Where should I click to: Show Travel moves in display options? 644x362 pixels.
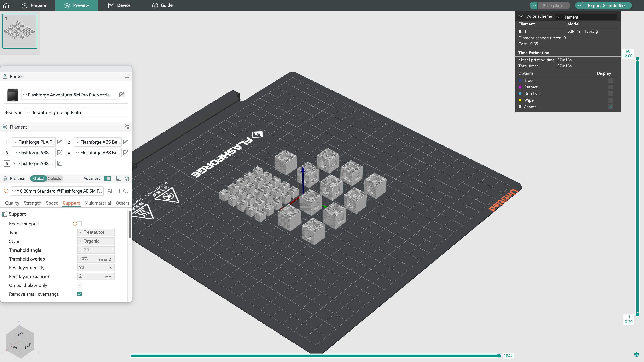[x=611, y=80]
